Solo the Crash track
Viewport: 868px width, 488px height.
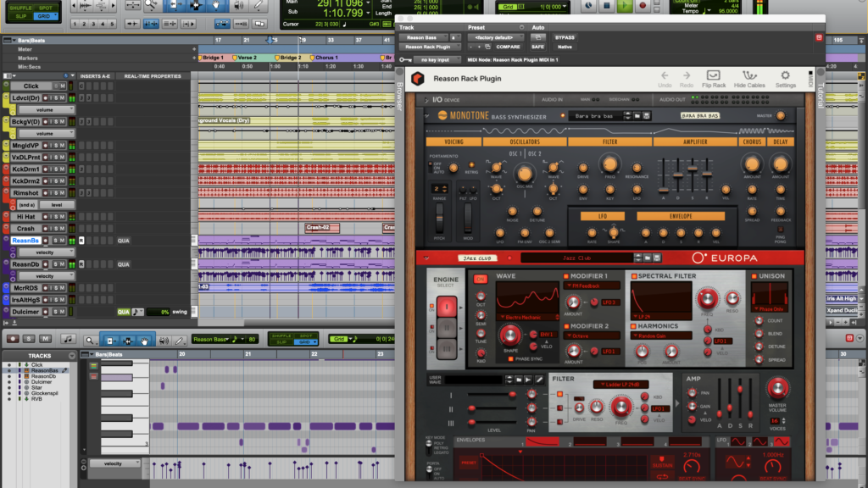click(x=55, y=229)
